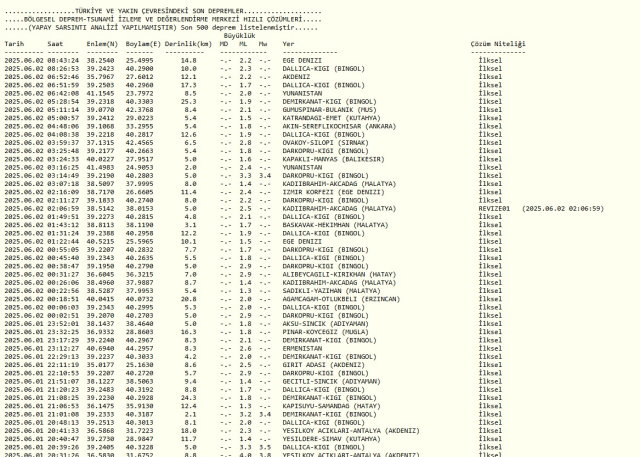Click the KAPAKLI-MANYAS (BALIKESIR) location
This screenshot has width=640, height=457.
tap(333, 159)
